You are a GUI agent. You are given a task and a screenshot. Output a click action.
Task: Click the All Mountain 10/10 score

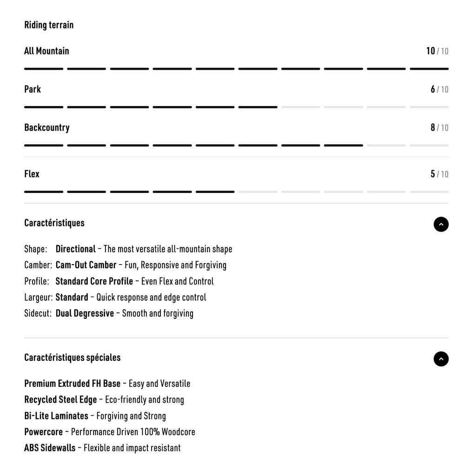click(x=437, y=51)
